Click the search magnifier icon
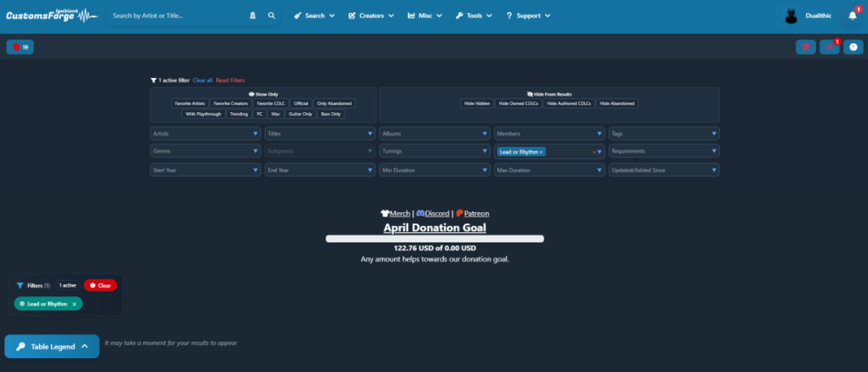Image resolution: width=868 pixels, height=372 pixels. pyautogui.click(x=272, y=16)
